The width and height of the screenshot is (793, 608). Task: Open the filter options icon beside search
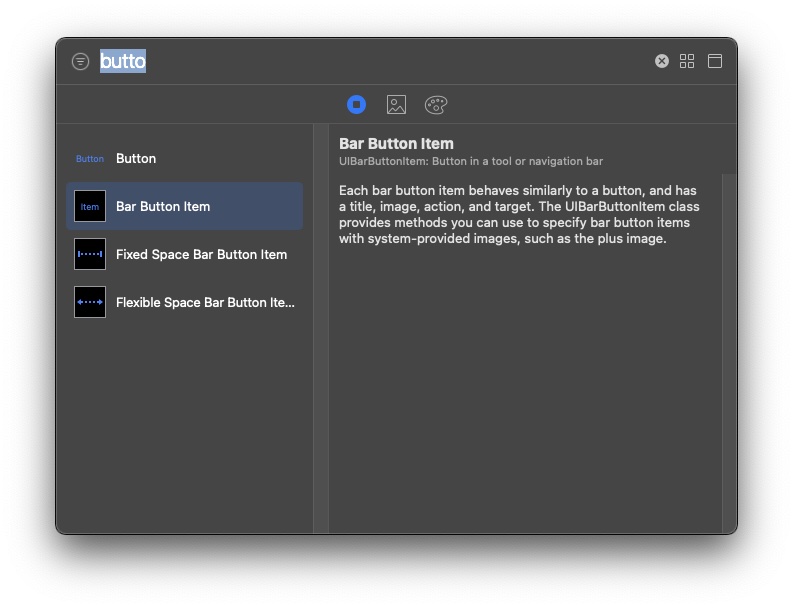click(80, 61)
